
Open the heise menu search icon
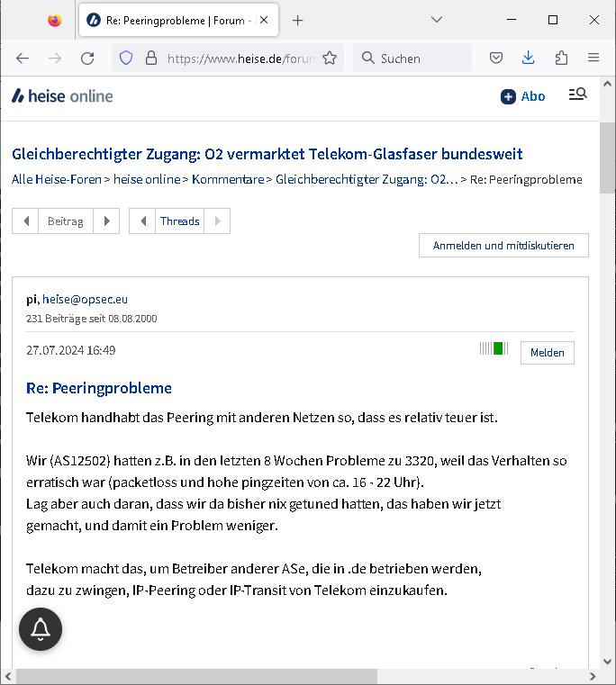pos(577,94)
